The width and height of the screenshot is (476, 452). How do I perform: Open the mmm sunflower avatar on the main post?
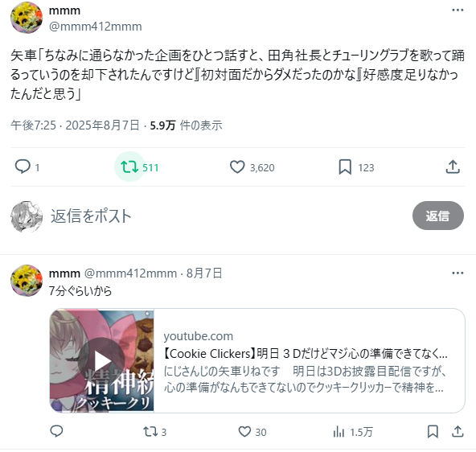27,18
